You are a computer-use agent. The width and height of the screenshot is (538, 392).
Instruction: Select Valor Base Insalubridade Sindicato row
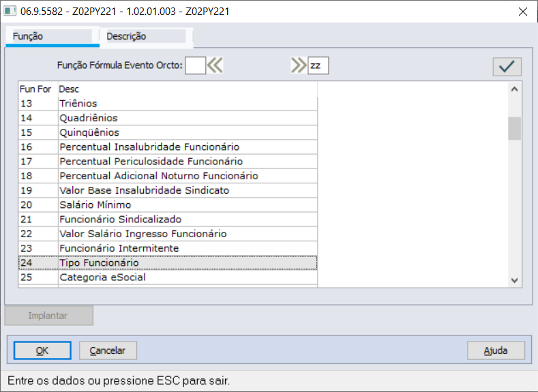pyautogui.click(x=168, y=190)
